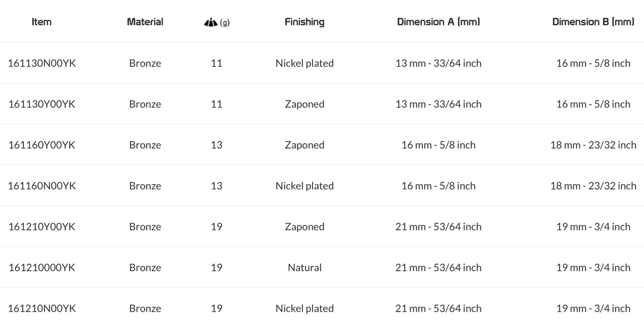Image resolution: width=644 pixels, height=329 pixels.
Task: Click the Finishing column header
Action: [304, 22]
